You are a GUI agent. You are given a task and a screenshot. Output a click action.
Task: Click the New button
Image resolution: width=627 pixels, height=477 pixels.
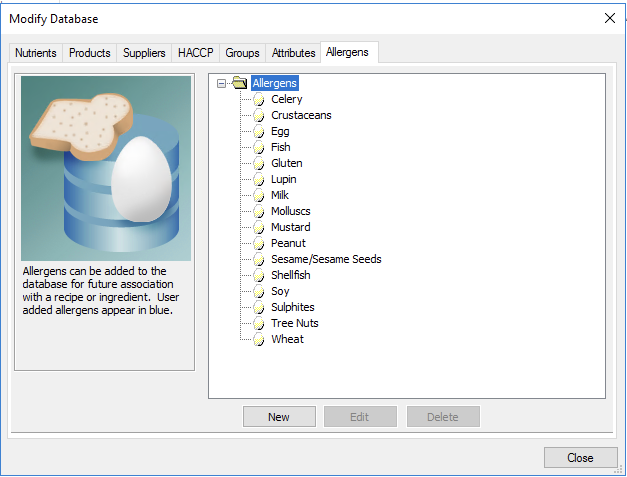279,417
